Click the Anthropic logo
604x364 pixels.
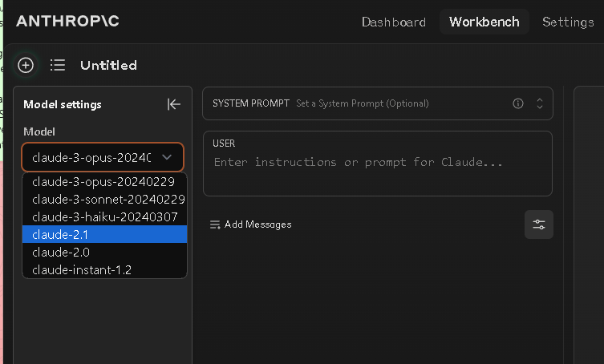pos(68,21)
